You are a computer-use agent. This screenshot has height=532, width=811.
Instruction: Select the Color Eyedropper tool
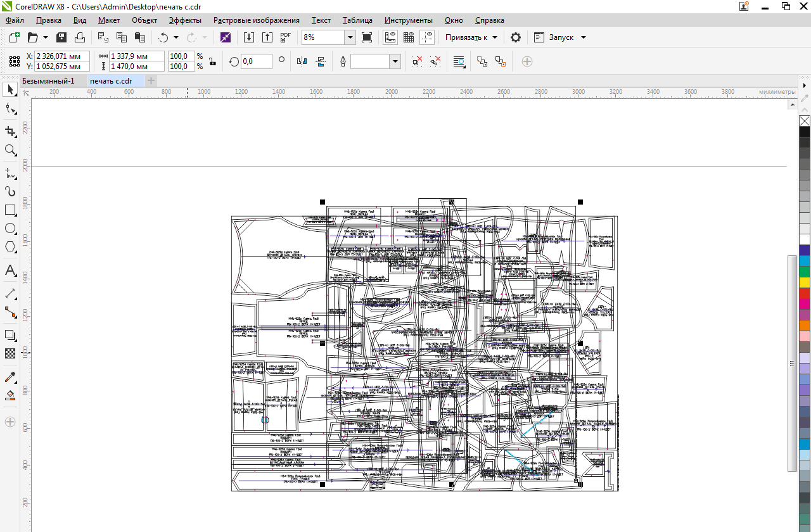[x=10, y=377]
